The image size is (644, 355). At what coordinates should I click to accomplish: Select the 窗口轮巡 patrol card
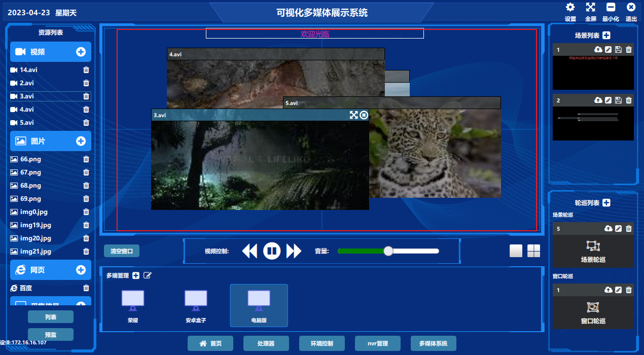593,312
